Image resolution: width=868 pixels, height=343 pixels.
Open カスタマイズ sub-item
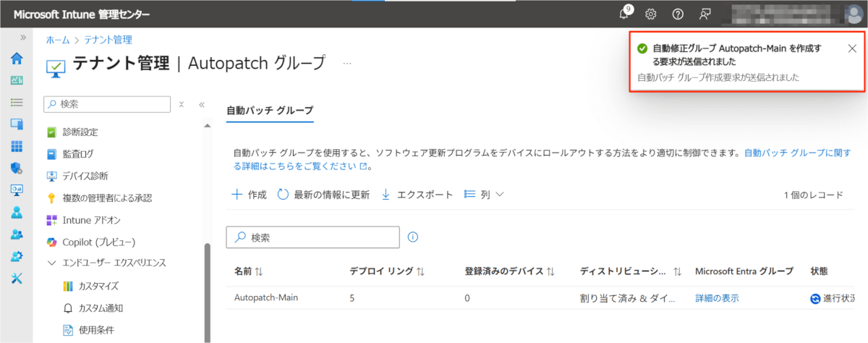pos(98,287)
